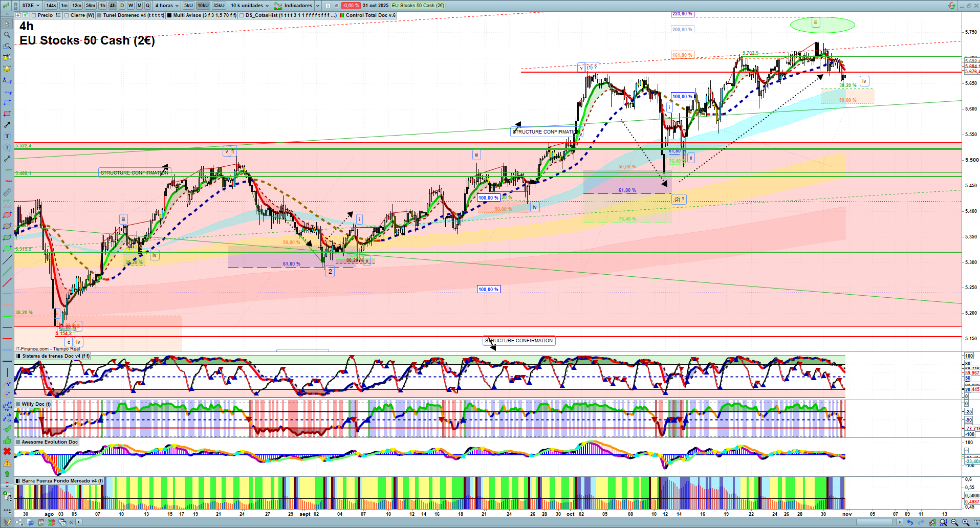Select the 144s timeframe
Image resolution: width=980 pixels, height=528 pixels.
51,6
